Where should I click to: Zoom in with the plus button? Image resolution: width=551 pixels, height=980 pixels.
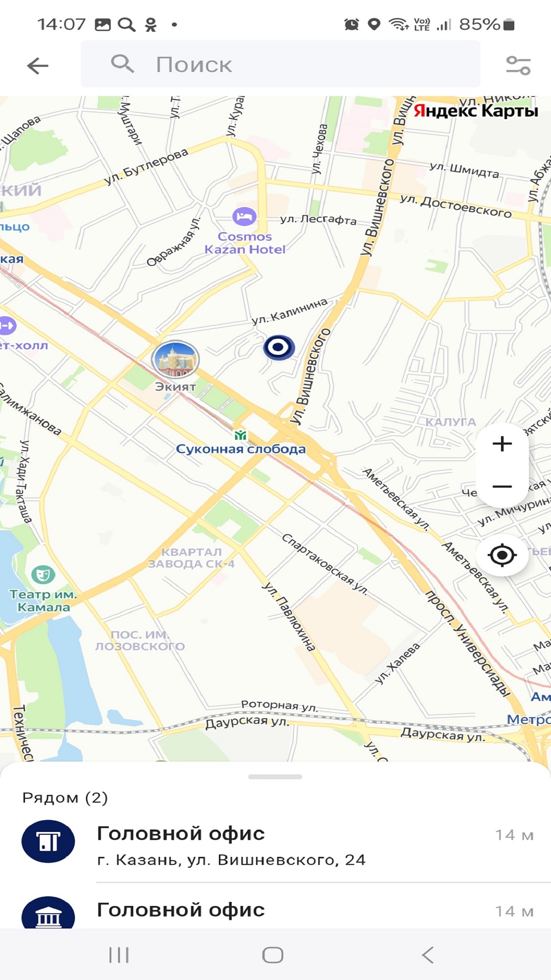[x=502, y=444]
